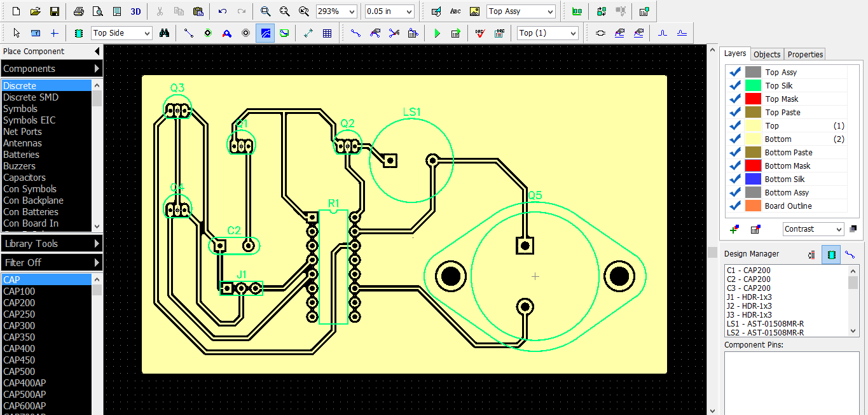Click the Top Silk green color swatch
Screen dimensions: 868x415
[754, 85]
